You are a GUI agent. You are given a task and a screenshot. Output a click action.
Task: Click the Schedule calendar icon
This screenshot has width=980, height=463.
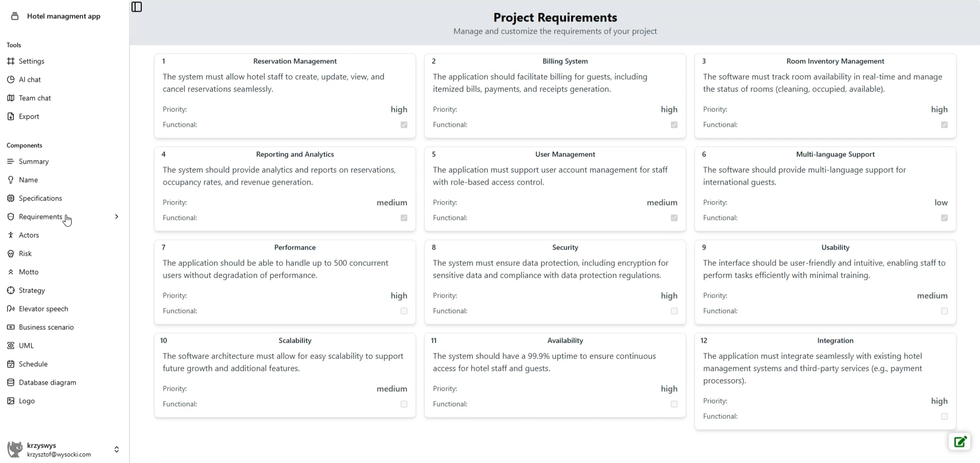coord(11,364)
